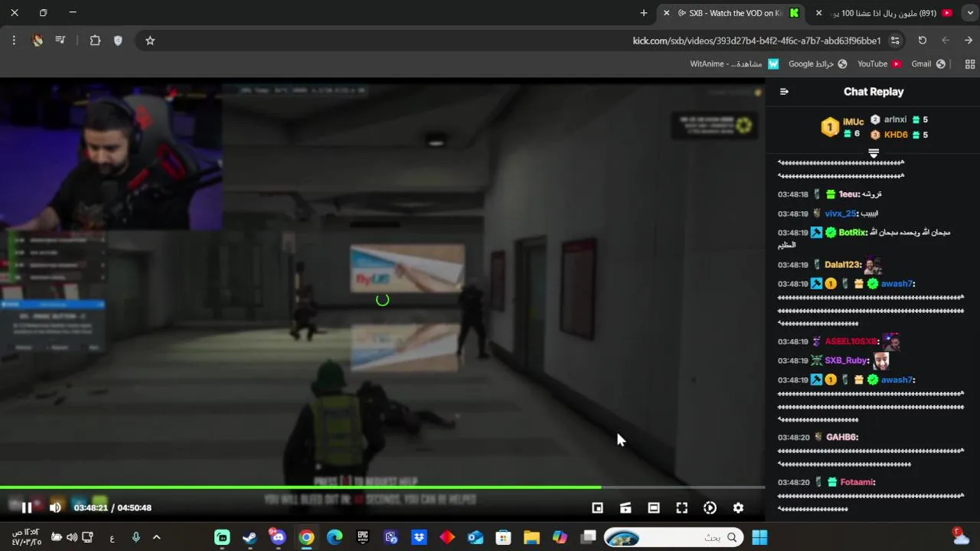Open the YouTube bookmark
The image size is (980, 551).
coord(879,64)
